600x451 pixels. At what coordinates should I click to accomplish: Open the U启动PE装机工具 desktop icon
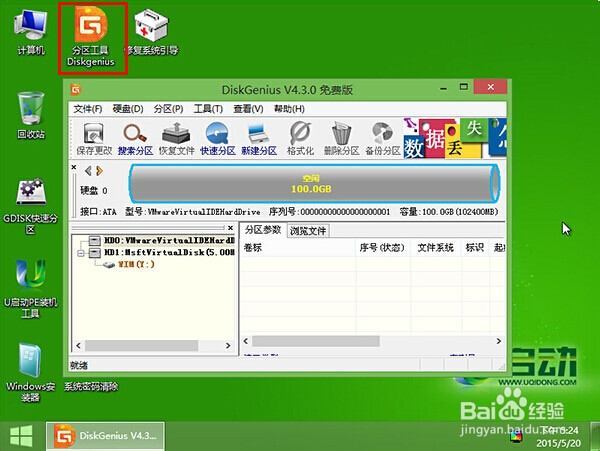click(31, 290)
